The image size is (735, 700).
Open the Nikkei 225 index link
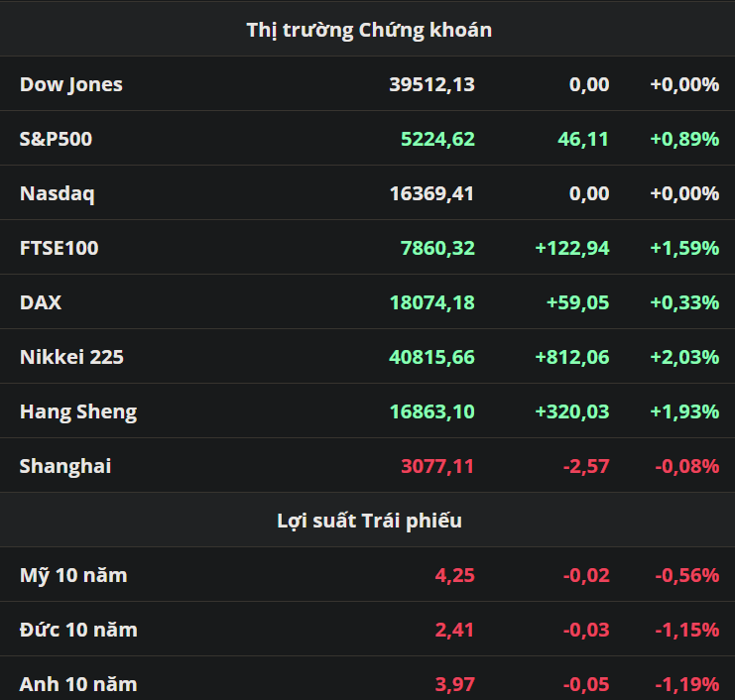[71, 357]
